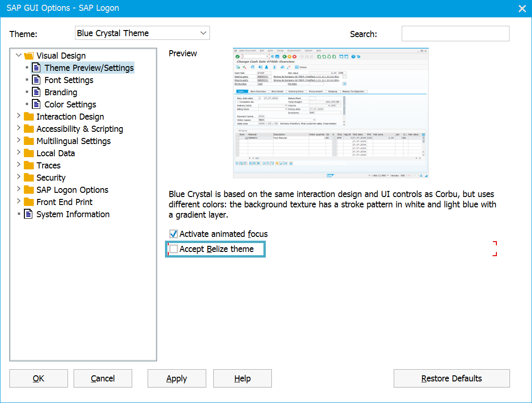The width and height of the screenshot is (532, 403).
Task: Select Accessibility & Scripting label
Action: point(80,129)
